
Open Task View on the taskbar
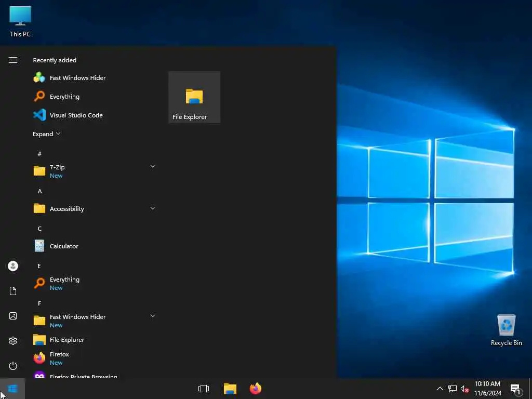[x=204, y=389]
